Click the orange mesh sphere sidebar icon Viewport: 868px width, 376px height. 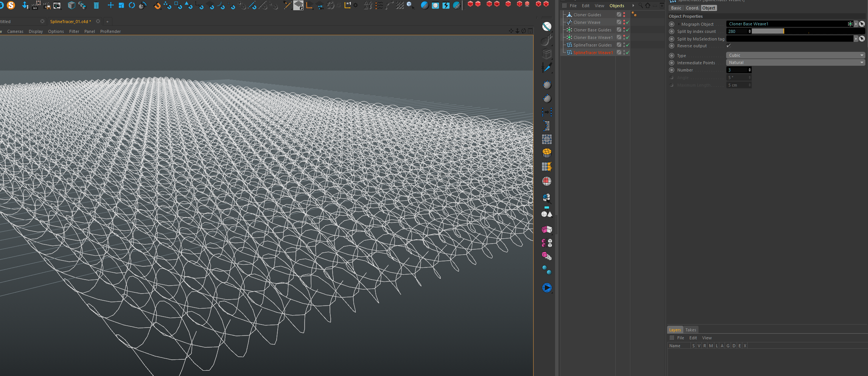click(x=547, y=153)
